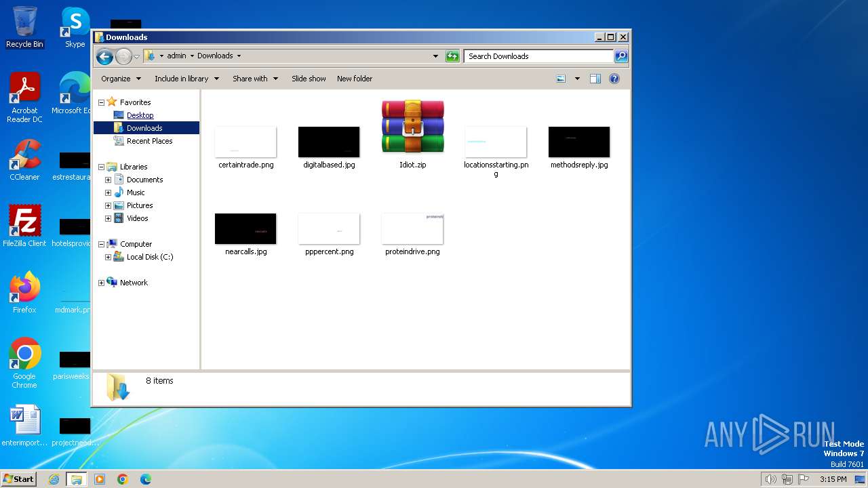Click the Change your view icon

pyautogui.click(x=561, y=79)
